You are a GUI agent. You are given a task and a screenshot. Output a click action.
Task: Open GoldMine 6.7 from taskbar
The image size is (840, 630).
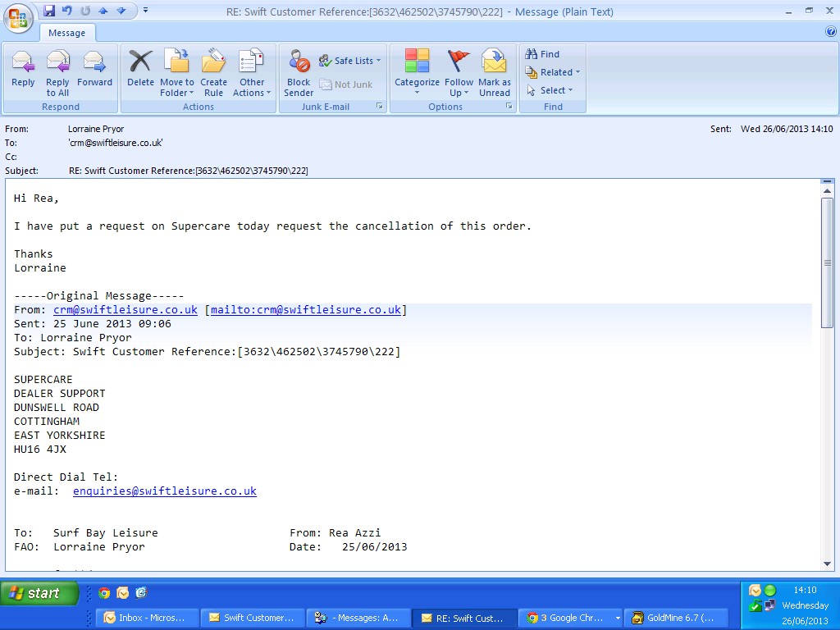pyautogui.click(x=677, y=618)
